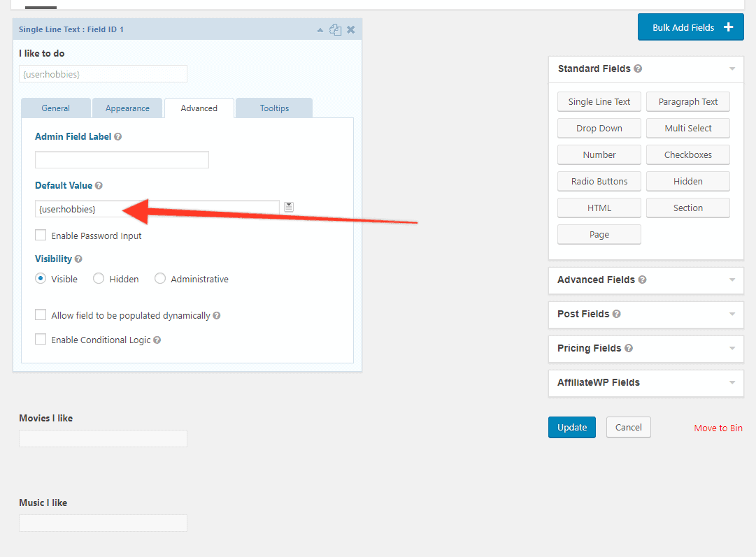756x557 pixels.
Task: Add a Checkboxes field
Action: [688, 154]
